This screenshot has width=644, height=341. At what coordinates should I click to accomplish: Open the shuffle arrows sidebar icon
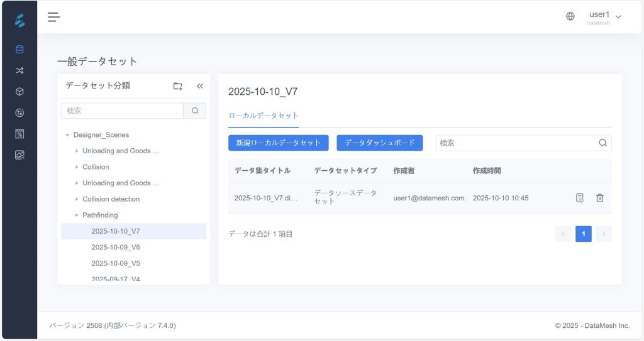pos(19,71)
